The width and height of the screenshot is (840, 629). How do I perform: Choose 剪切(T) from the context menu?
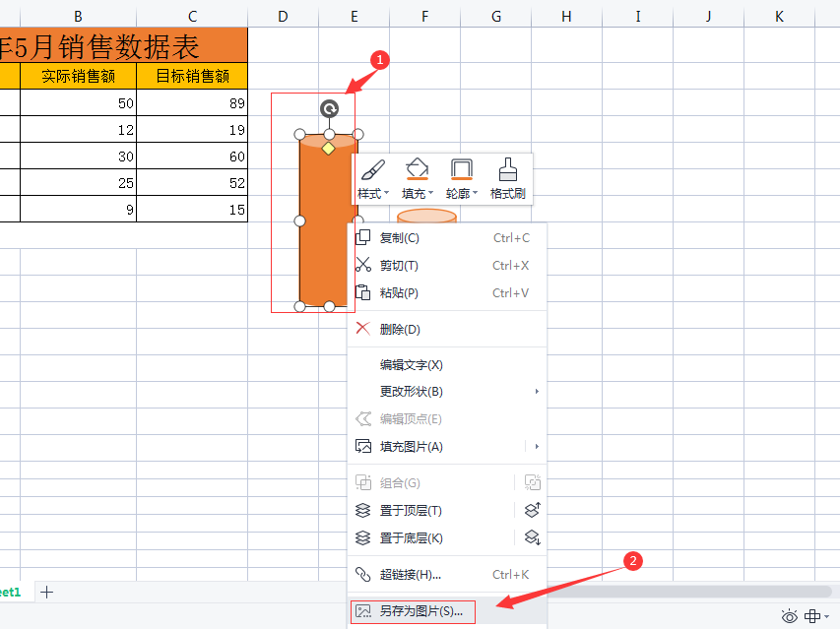tap(447, 265)
